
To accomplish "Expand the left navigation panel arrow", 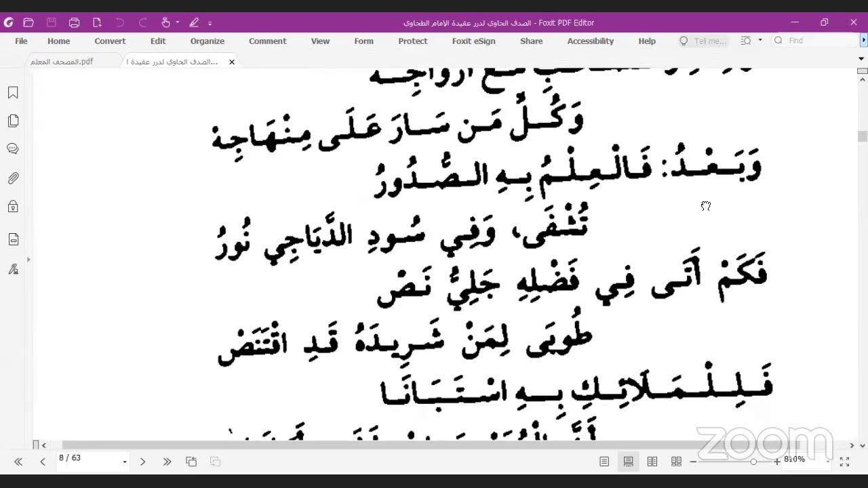I will (x=28, y=259).
